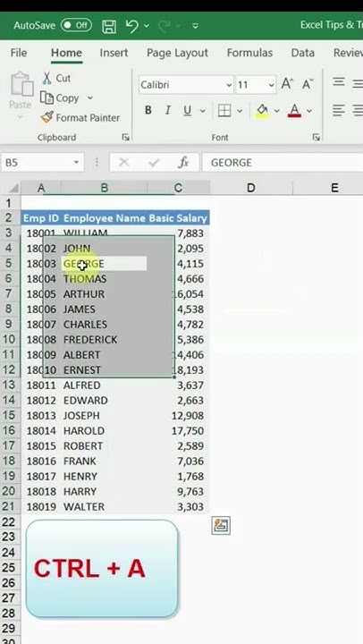Apply the yellow Fill Color
This screenshot has height=644, width=363.
(262, 111)
